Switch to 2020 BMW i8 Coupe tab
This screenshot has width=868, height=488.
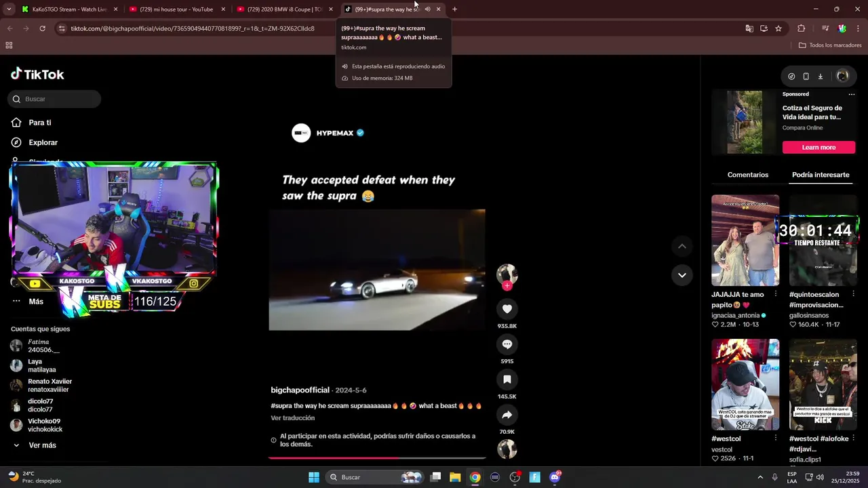pos(284,9)
